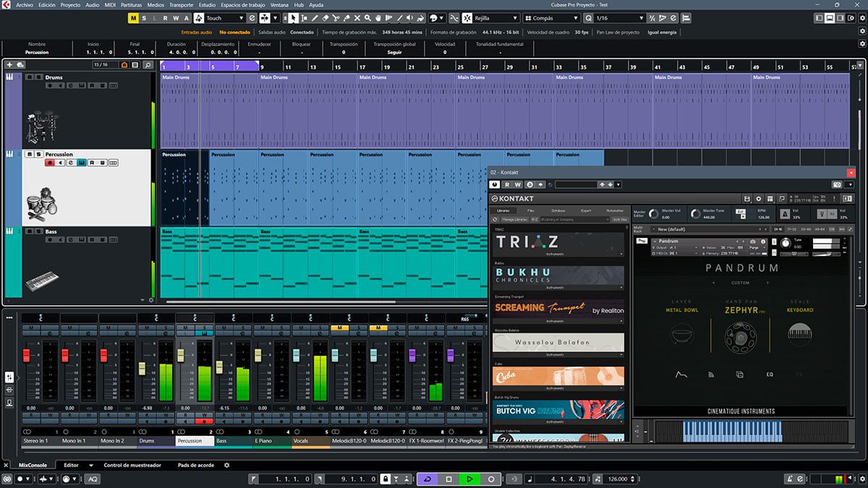Open Touch automation mode dropdown
The width and height of the screenshot is (868, 488).
224,18
